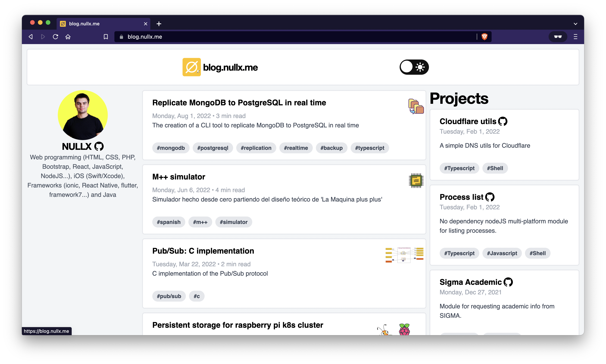Viewport: 606px width, 364px height.
Task: Open a new tab with plus
Action: [x=159, y=24]
